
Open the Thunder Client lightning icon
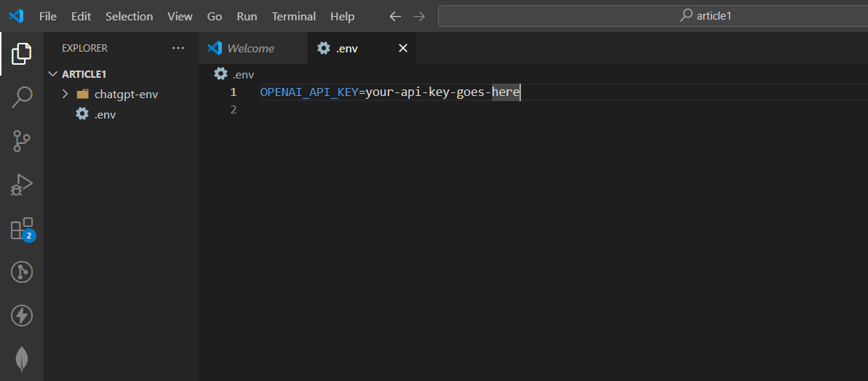(22, 316)
